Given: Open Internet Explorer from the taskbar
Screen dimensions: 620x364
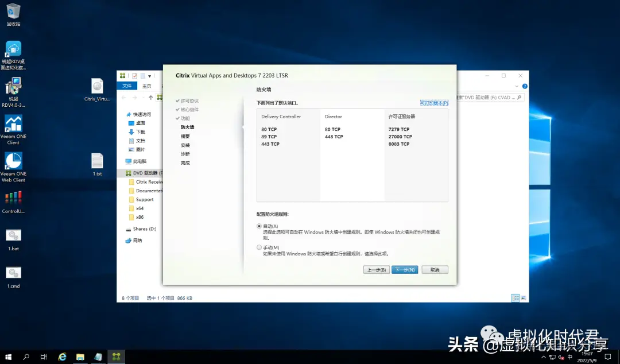Looking at the screenshot, I should (62, 356).
